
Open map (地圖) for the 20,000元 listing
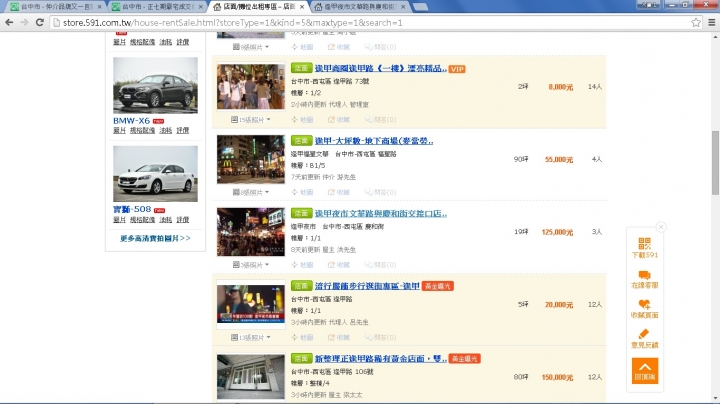click(x=303, y=337)
